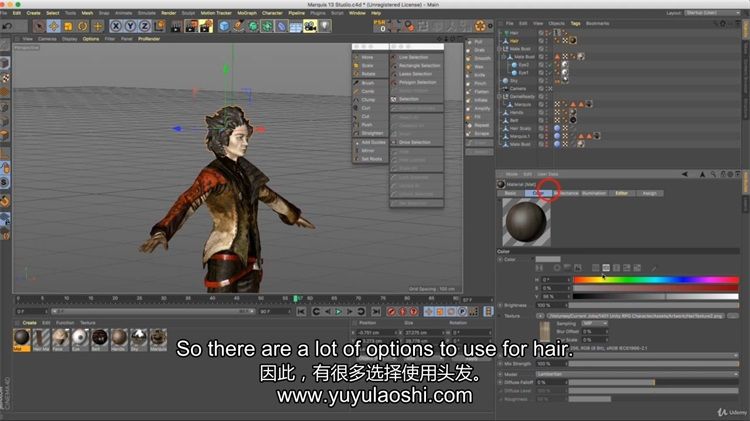Click the Brightness slider bar
The width and height of the screenshot is (750, 421).
[x=653, y=305]
